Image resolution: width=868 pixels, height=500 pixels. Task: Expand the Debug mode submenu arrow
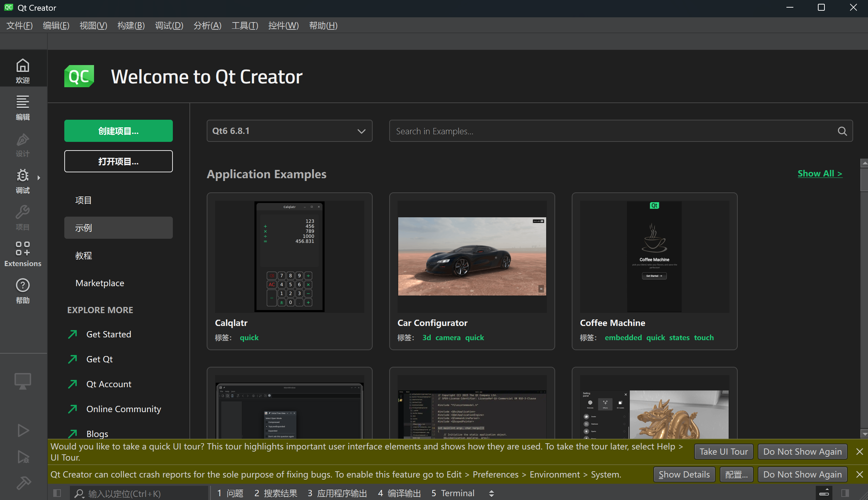[x=39, y=178]
